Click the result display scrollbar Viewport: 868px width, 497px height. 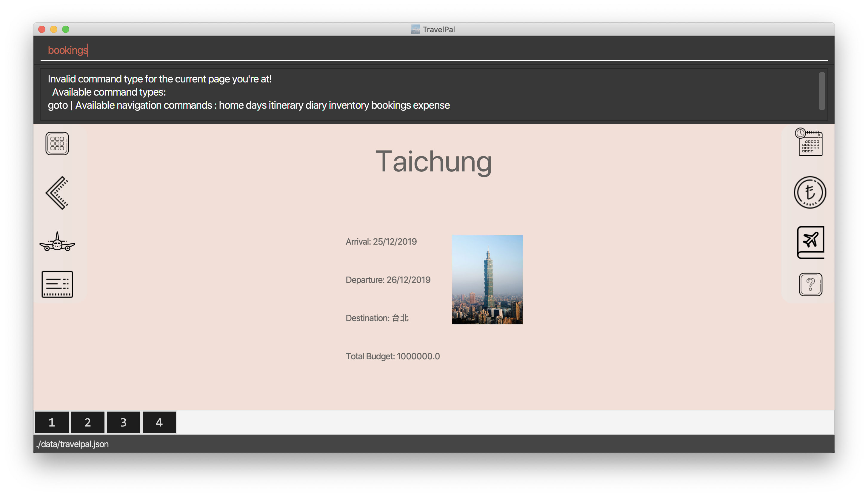click(x=822, y=91)
